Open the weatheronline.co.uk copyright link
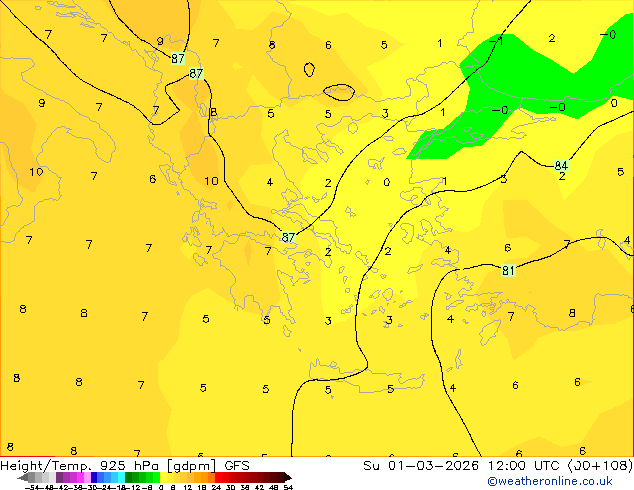The image size is (634, 490). [550, 481]
